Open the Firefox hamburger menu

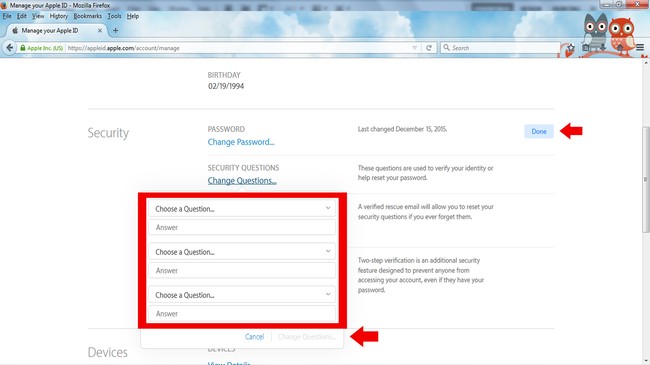click(640, 48)
